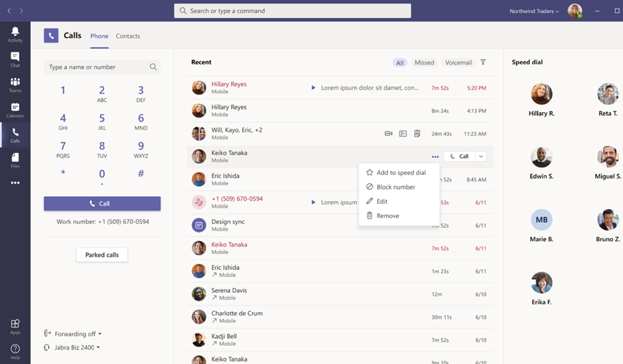Go to Teams in the sidebar
Image resolution: width=623 pixels, height=364 pixels.
pyautogui.click(x=15, y=84)
